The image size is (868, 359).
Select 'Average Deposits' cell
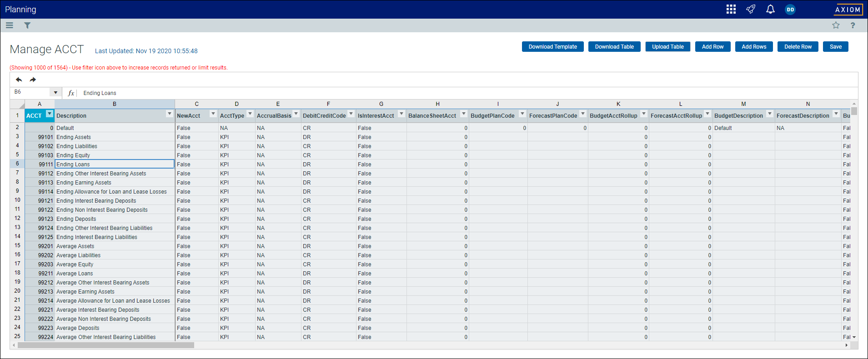click(x=115, y=328)
